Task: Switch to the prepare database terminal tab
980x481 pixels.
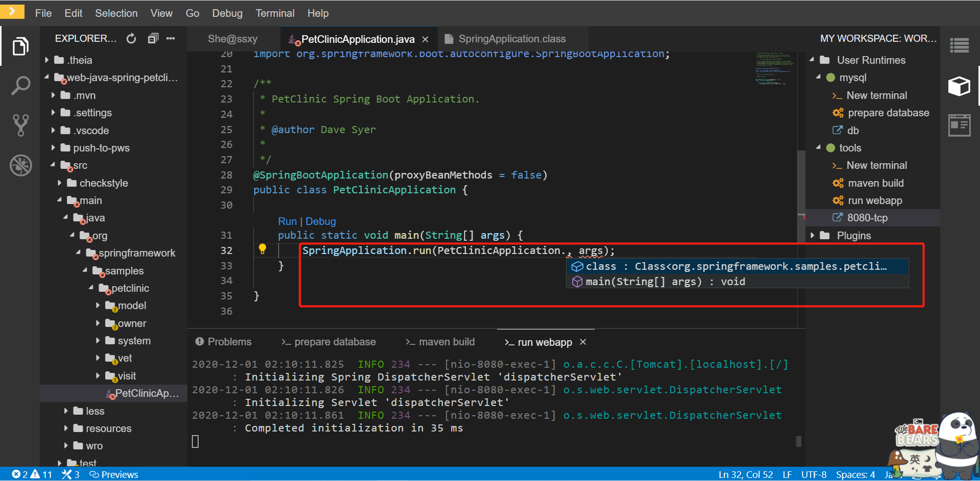Action: (x=329, y=342)
